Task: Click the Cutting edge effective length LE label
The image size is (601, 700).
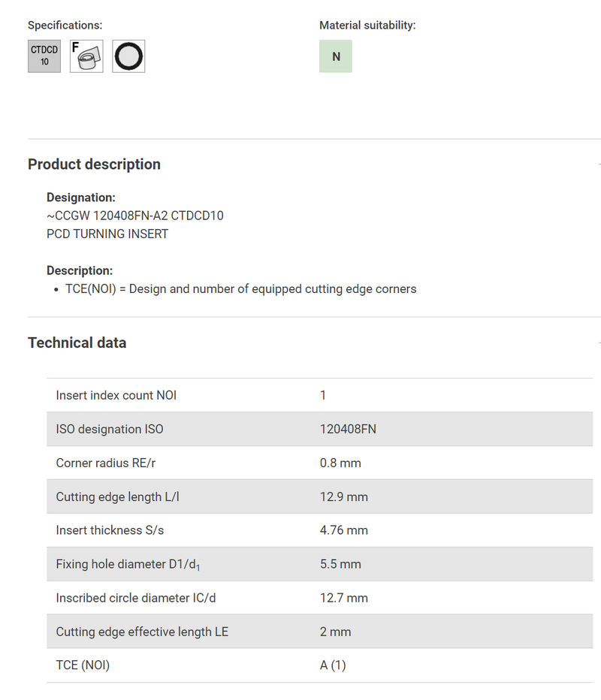Action: [142, 632]
